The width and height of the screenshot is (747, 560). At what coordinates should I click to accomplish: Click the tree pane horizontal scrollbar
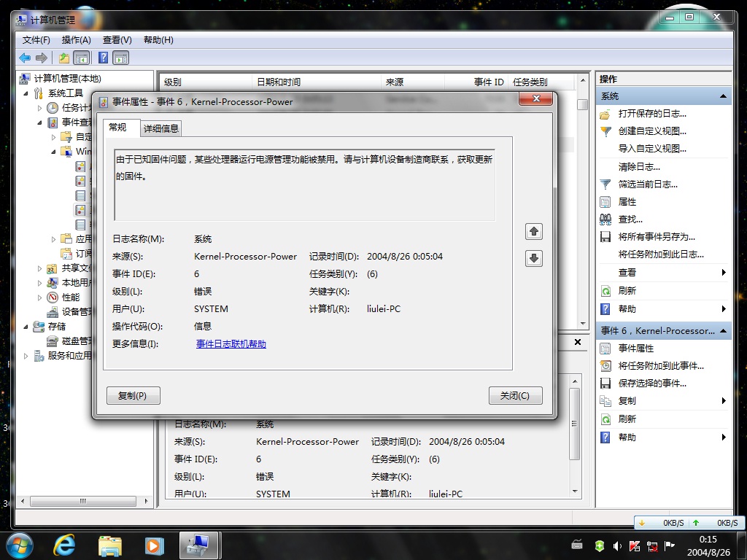click(x=83, y=502)
